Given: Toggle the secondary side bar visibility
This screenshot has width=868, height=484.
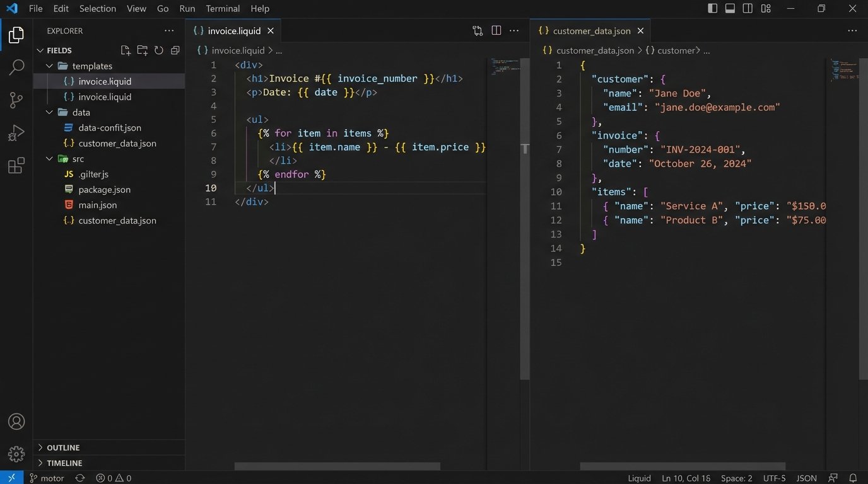Looking at the screenshot, I should tap(748, 8).
